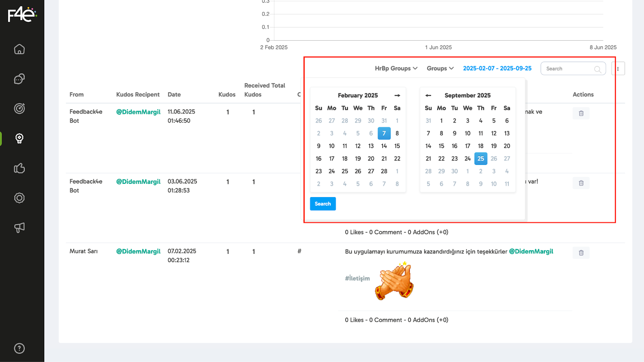Select February 14 in the calendar
The image size is (644, 362).
click(384, 146)
